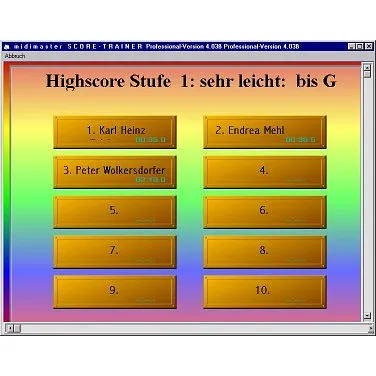Viewport: 376px width, 376px height.
Task: Choose highscore slot 7.
Action: click(x=115, y=252)
